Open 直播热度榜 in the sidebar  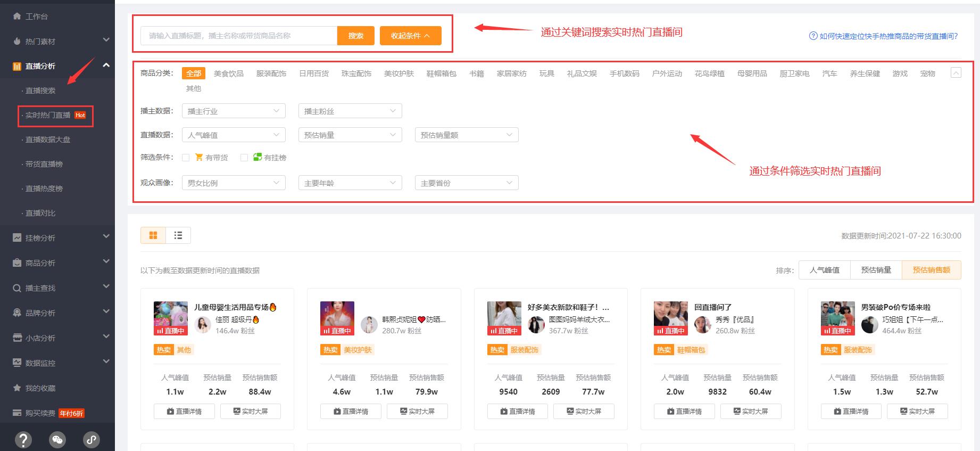click(44, 188)
